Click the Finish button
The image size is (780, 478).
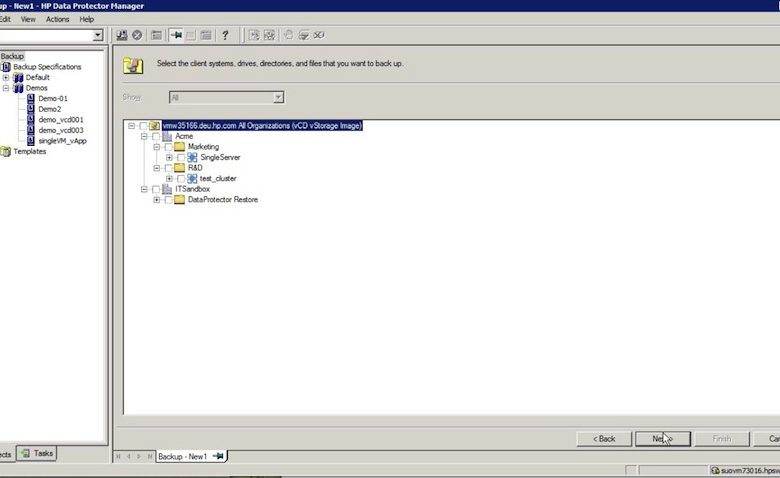[722, 439]
